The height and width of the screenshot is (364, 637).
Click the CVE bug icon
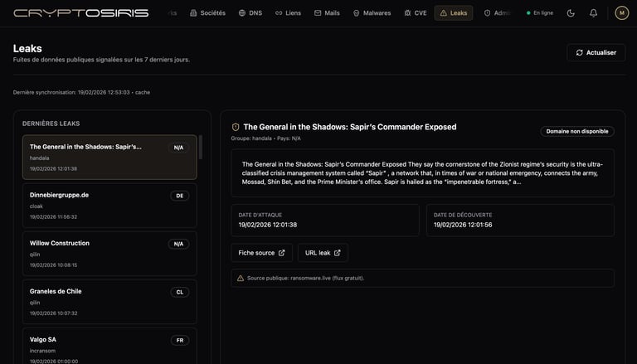pyautogui.click(x=407, y=13)
